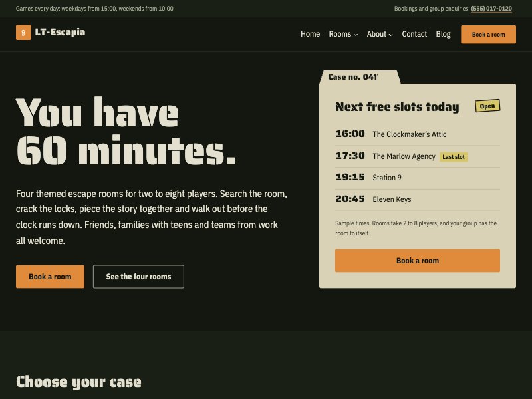
Task: Expand the Rooms dropdown menu
Action: (x=343, y=34)
